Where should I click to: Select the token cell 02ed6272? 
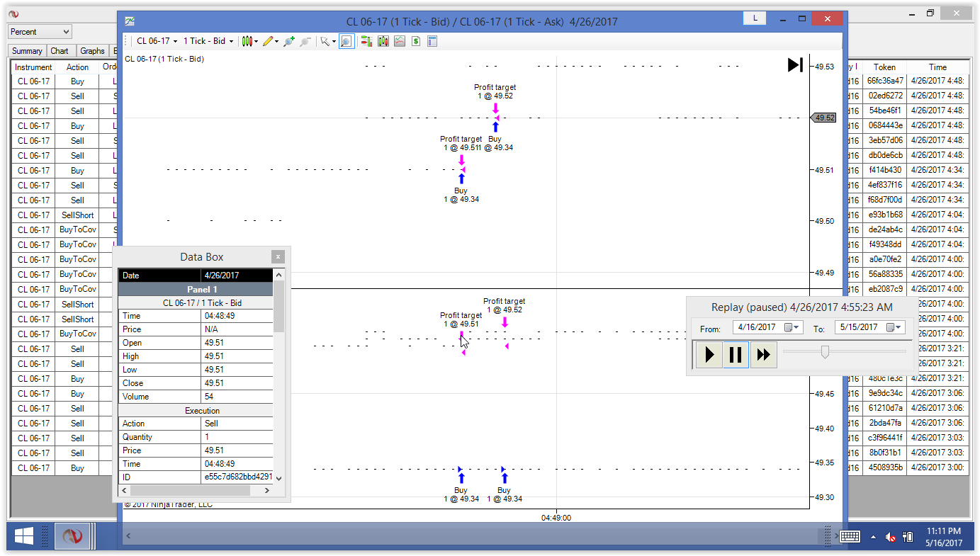[885, 96]
